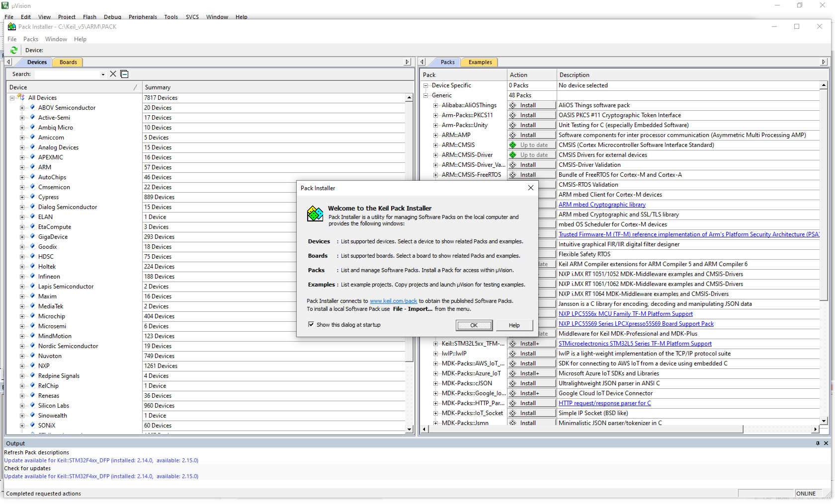Click the device list vertical scrollbar
Image resolution: width=835 pixels, height=504 pixels.
409,232
